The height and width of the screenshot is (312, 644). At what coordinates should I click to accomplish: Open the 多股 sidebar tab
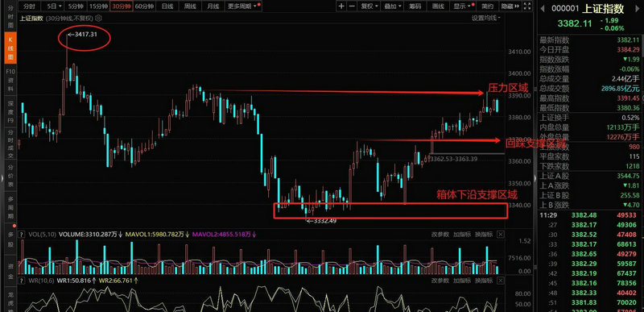point(11,239)
